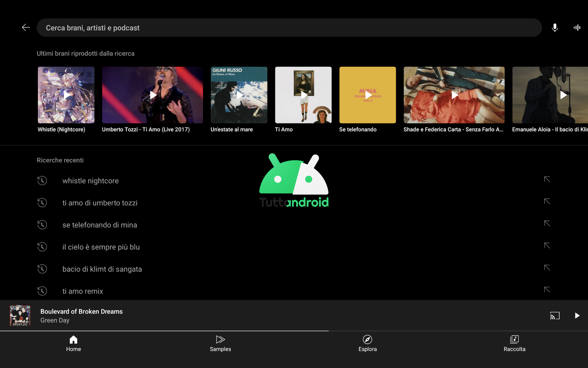Open the 'Whistle (Nightcore)' title text
The width and height of the screenshot is (588, 368).
click(x=61, y=129)
